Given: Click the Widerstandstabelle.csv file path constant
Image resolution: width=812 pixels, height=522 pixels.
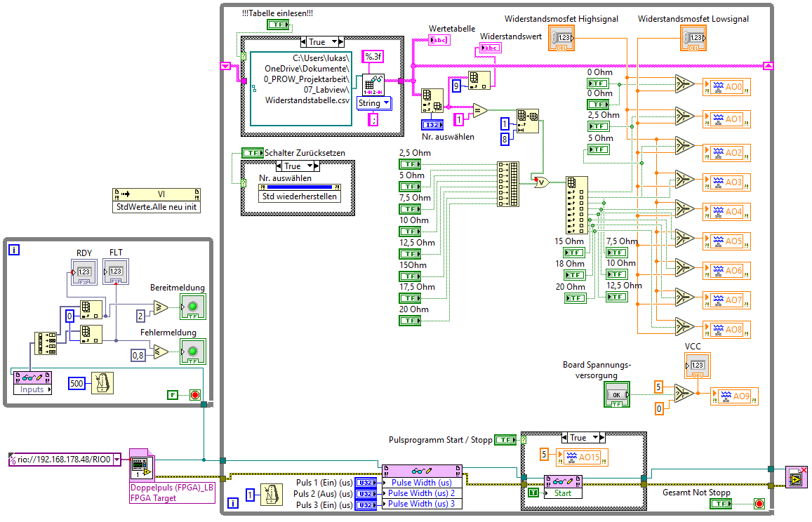Looking at the screenshot, I should [x=301, y=88].
